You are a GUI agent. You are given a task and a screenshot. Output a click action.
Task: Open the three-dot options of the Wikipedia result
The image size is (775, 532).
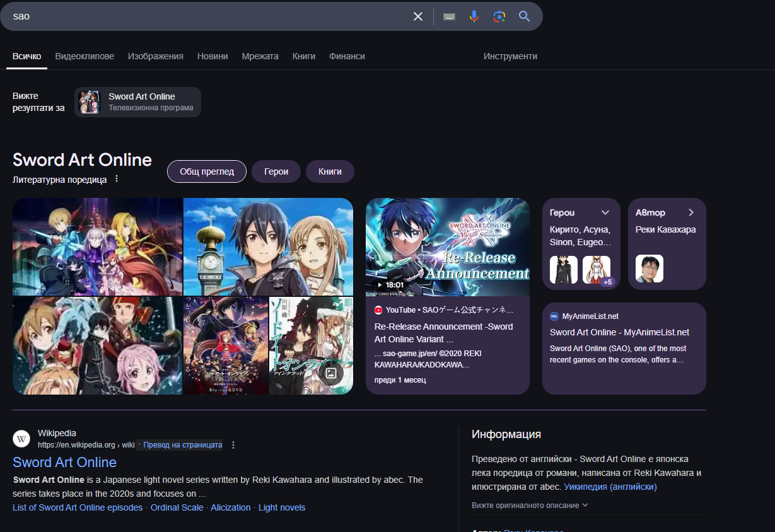[x=233, y=445]
